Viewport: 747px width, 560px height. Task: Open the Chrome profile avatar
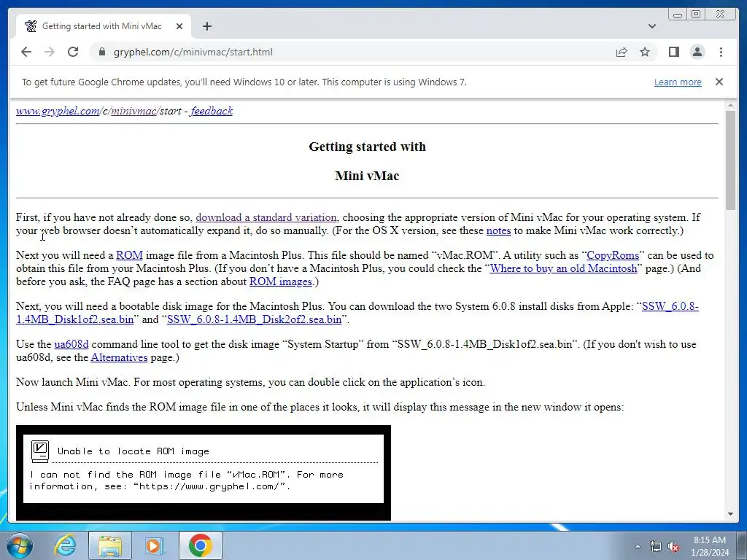pyautogui.click(x=697, y=52)
